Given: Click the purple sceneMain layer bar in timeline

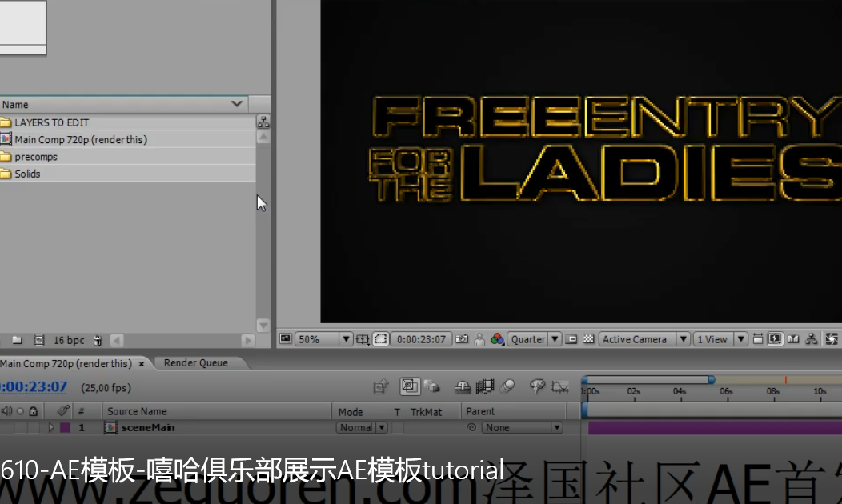Looking at the screenshot, I should 715,428.
